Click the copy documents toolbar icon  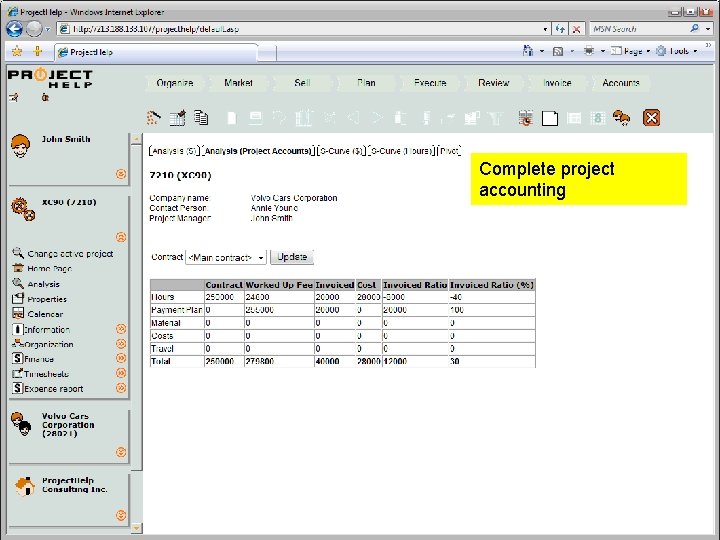click(201, 118)
